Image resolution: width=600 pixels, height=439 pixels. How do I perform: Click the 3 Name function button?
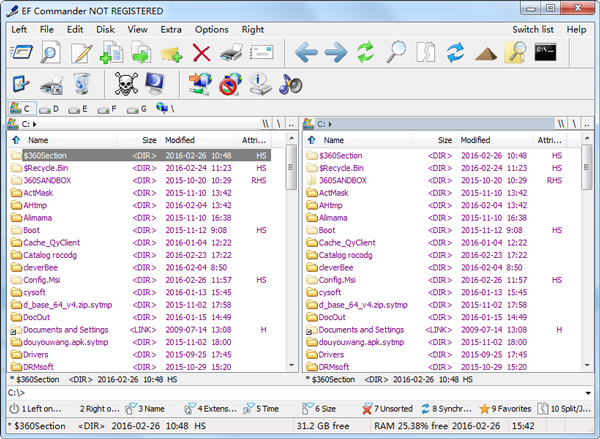(x=145, y=409)
